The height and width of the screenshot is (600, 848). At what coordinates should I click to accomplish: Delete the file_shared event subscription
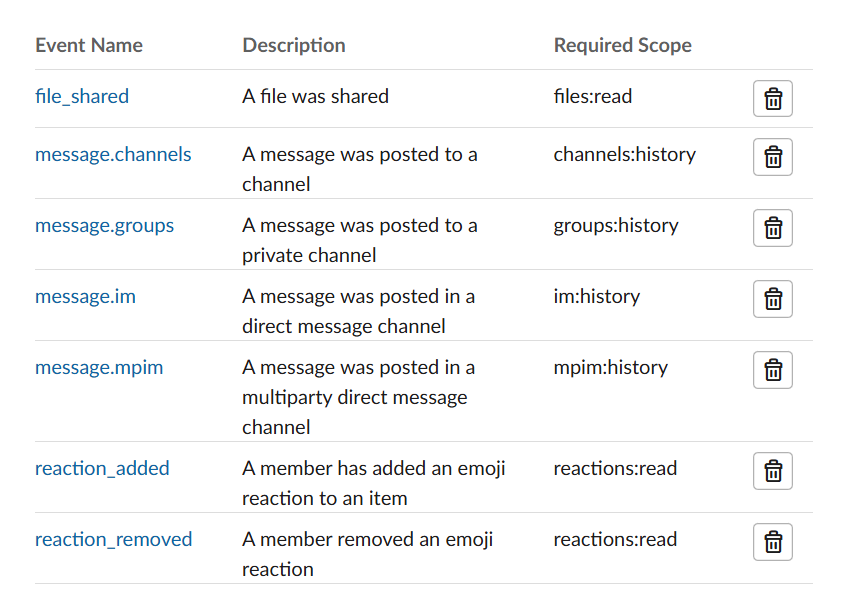click(773, 98)
